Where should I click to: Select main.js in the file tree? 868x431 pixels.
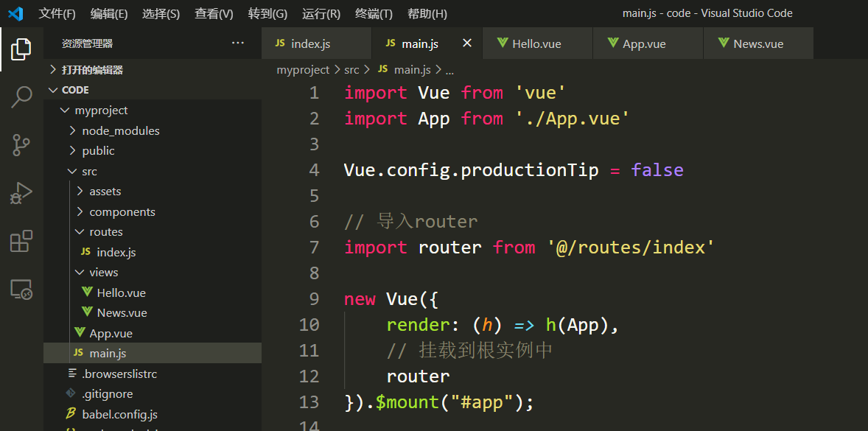pyautogui.click(x=153, y=353)
